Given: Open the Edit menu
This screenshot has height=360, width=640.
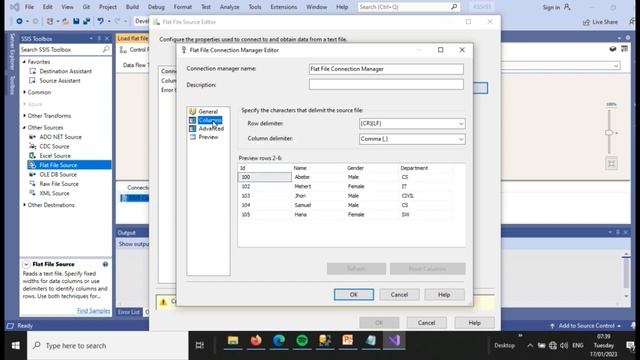Looking at the screenshot, I should (48, 7).
